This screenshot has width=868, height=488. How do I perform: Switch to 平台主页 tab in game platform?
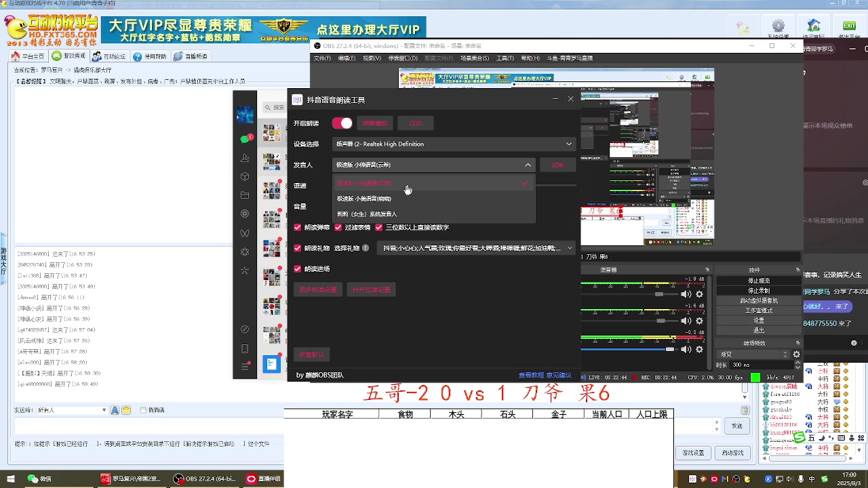click(x=29, y=56)
